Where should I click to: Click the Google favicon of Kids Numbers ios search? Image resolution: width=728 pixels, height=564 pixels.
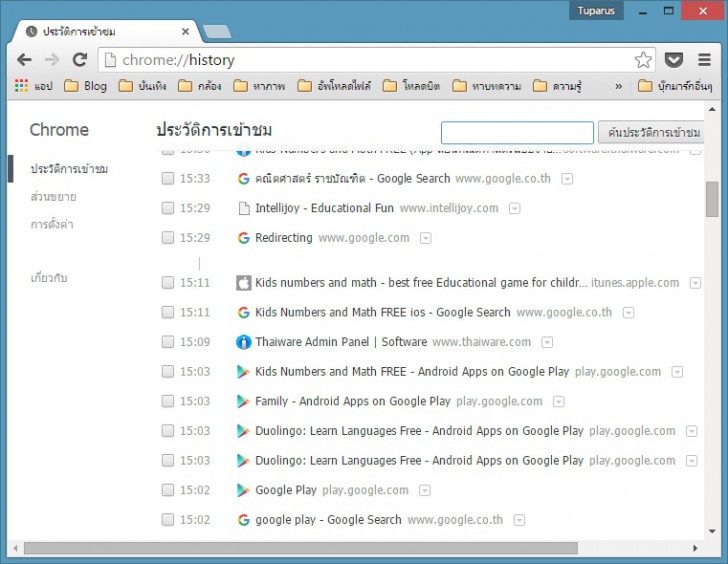click(x=244, y=312)
